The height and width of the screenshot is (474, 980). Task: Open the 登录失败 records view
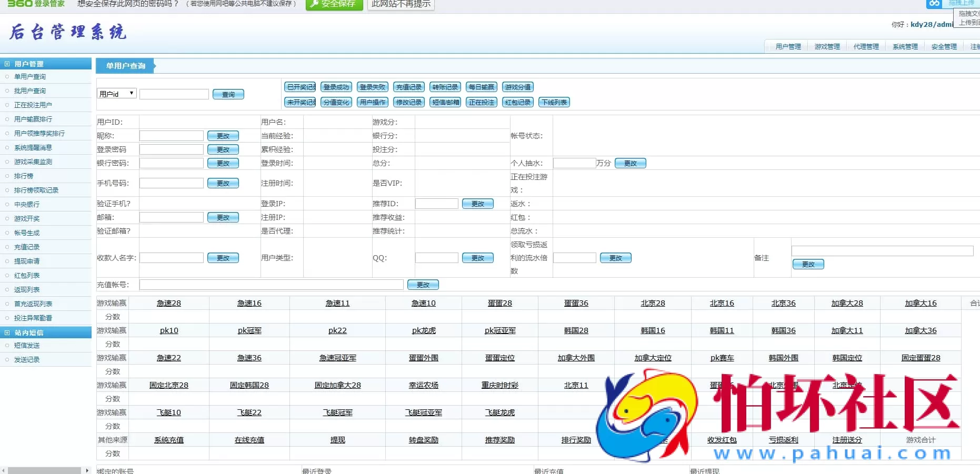[x=372, y=87]
